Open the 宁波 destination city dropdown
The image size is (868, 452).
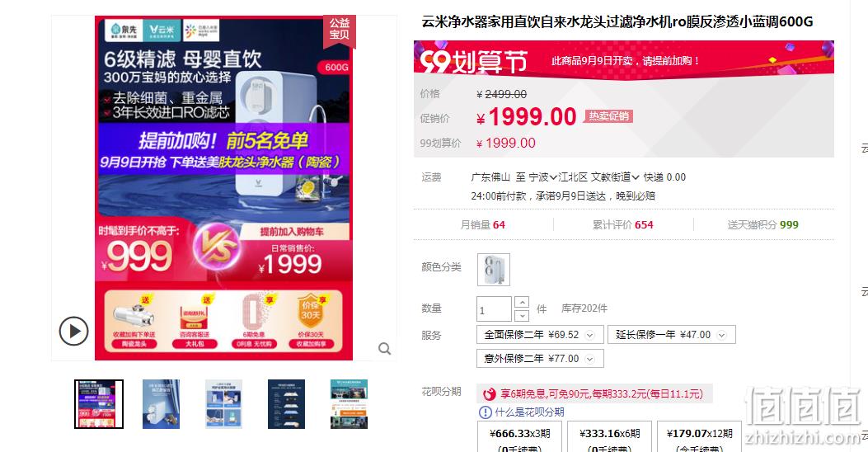[542, 177]
